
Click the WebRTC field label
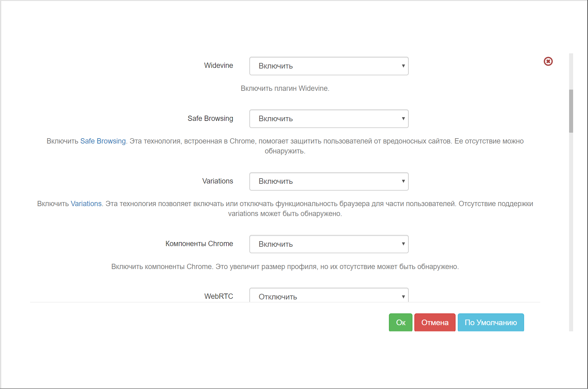(x=218, y=296)
